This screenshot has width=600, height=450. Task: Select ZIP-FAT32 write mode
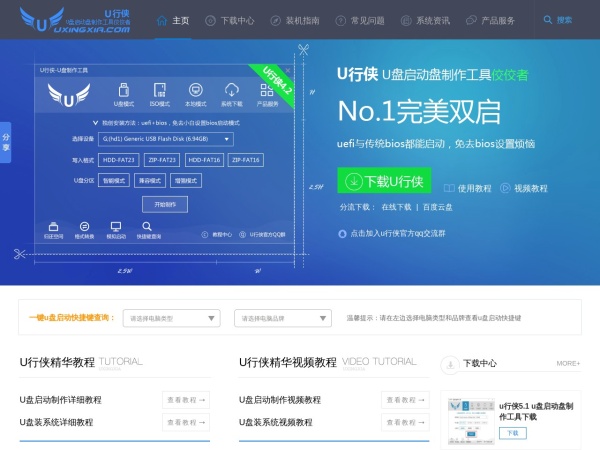click(x=162, y=160)
